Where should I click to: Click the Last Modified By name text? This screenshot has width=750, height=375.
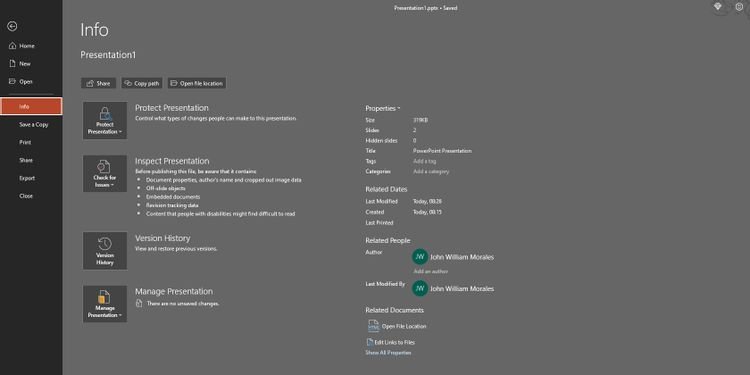462,289
